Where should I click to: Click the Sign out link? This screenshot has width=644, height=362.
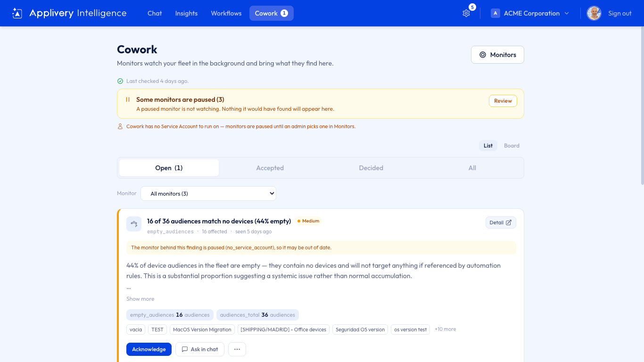coord(620,13)
